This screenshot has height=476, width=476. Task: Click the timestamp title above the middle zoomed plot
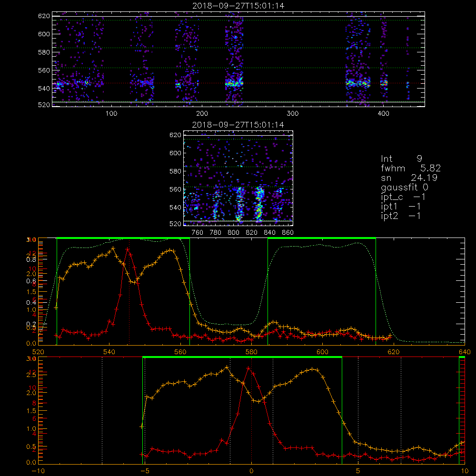(x=238, y=125)
